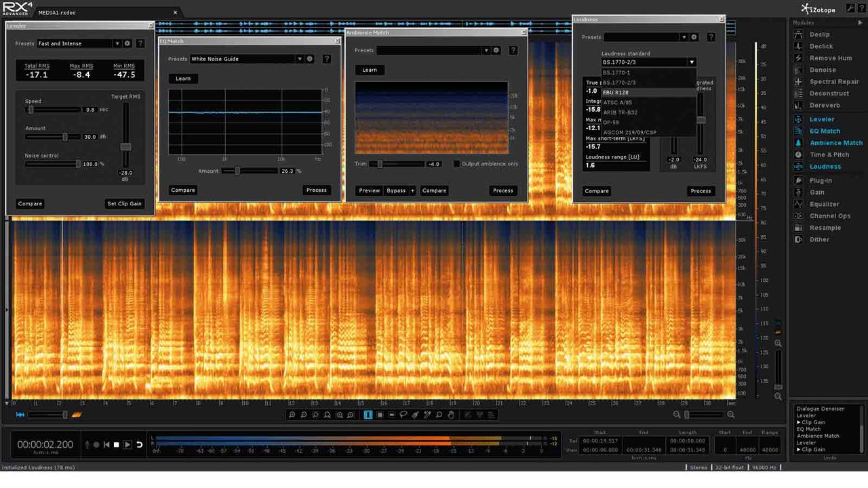Open the Dither module

point(819,239)
